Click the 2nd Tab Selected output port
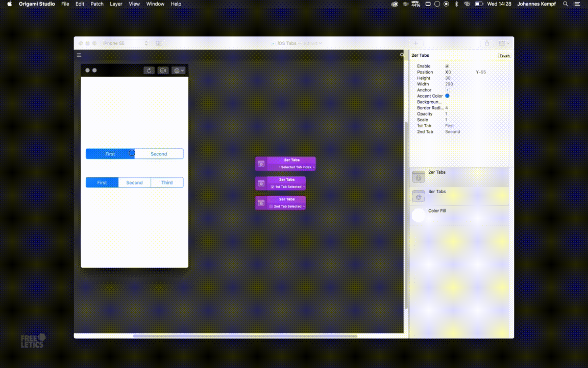The width and height of the screenshot is (588, 368). (304, 206)
